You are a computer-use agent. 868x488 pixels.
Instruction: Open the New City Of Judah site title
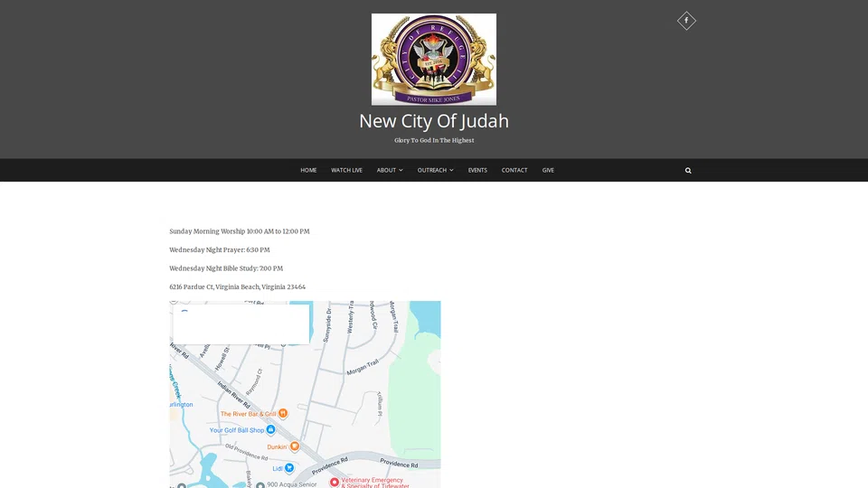coord(434,120)
